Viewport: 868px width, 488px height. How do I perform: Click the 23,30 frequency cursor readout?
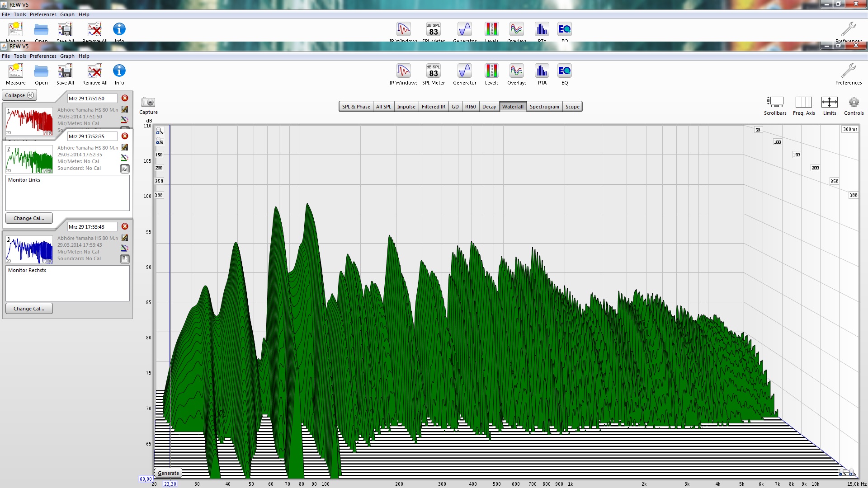tap(170, 484)
